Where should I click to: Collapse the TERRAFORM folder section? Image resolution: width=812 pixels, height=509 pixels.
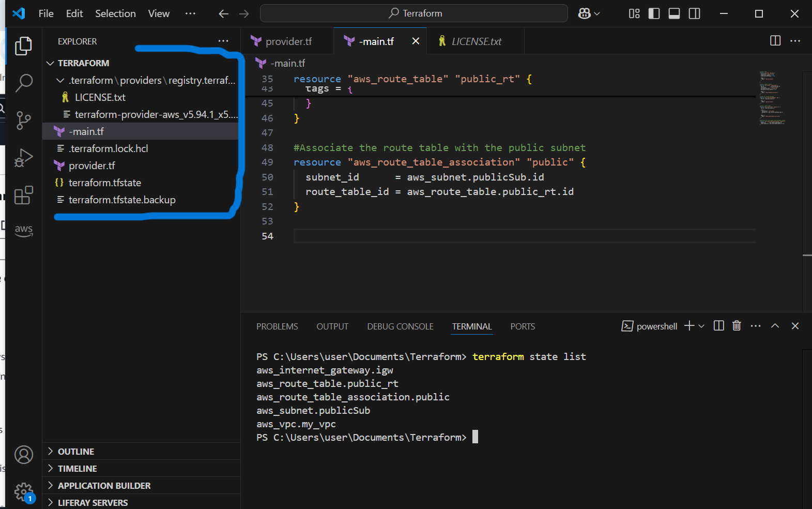coord(141,63)
